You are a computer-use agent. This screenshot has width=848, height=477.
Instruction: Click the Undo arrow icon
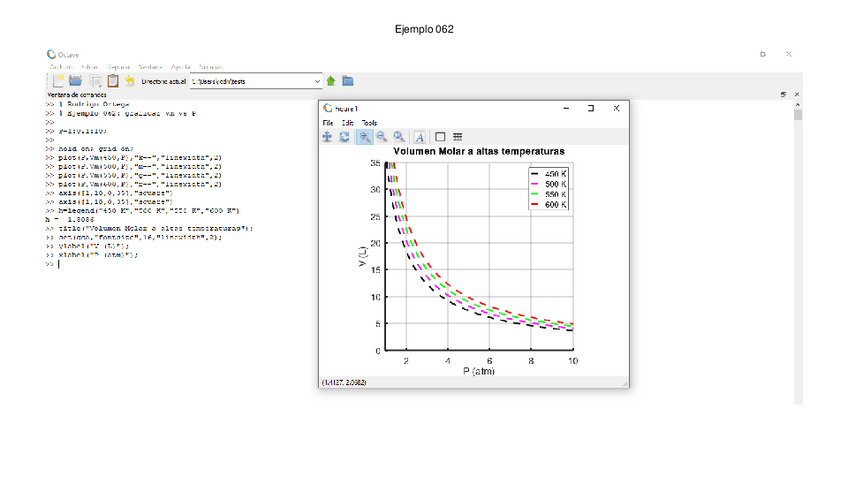[x=130, y=81]
